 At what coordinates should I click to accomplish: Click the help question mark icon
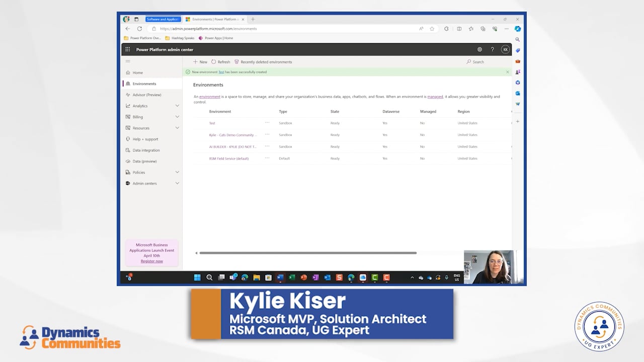(x=492, y=49)
